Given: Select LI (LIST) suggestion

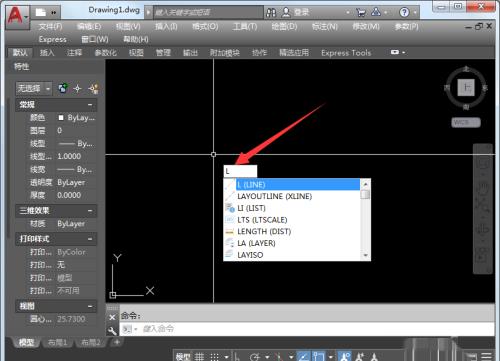Looking at the screenshot, I should tap(292, 208).
